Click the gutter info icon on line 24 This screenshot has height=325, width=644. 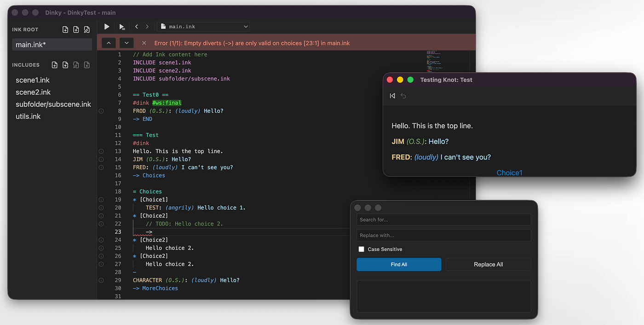[101, 240]
